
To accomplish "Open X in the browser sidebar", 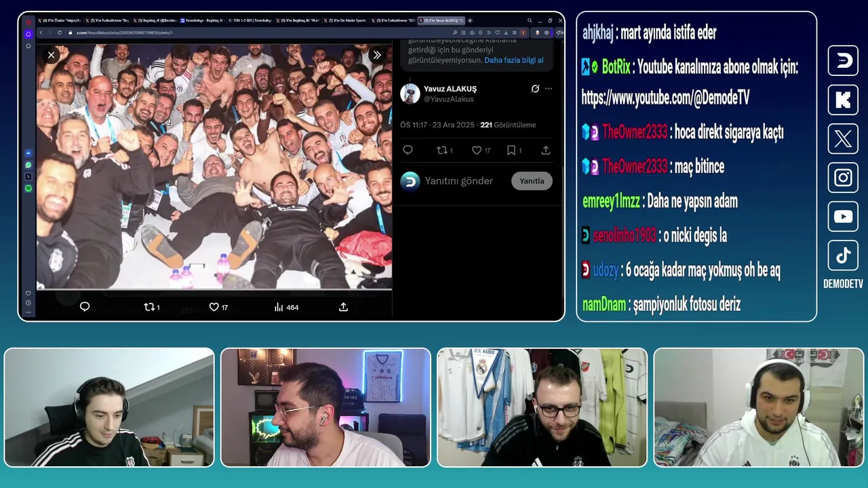I will (x=28, y=177).
